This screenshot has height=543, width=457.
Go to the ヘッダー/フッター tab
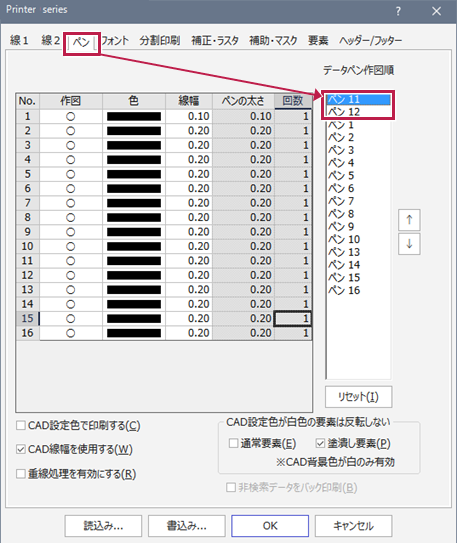[370, 41]
